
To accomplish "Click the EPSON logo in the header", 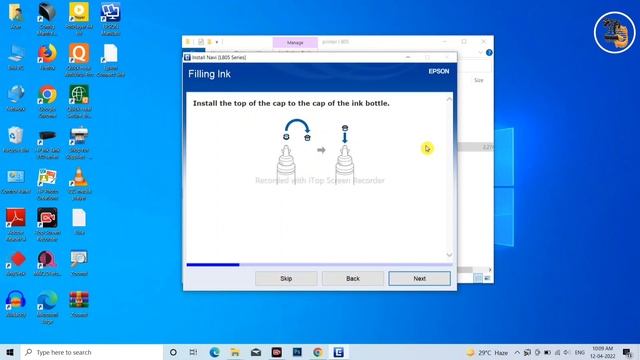I will 439,71.
